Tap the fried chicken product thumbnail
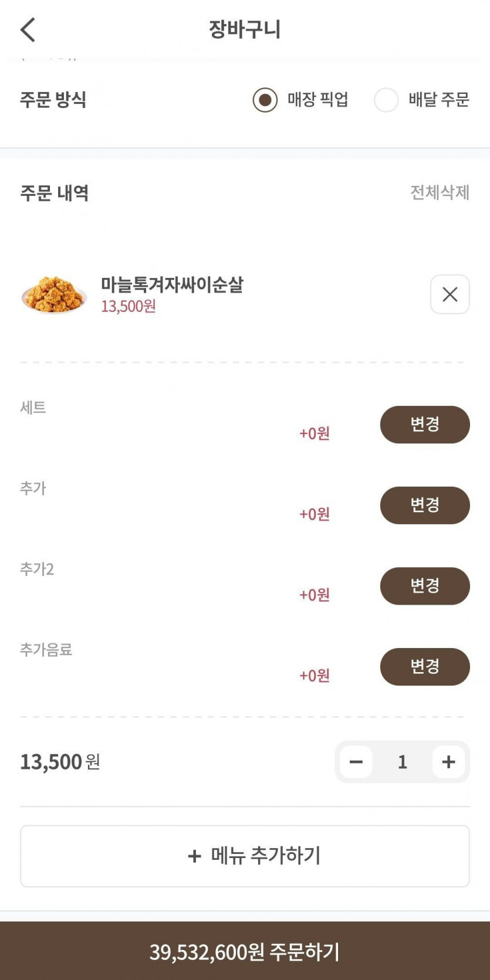 54,294
